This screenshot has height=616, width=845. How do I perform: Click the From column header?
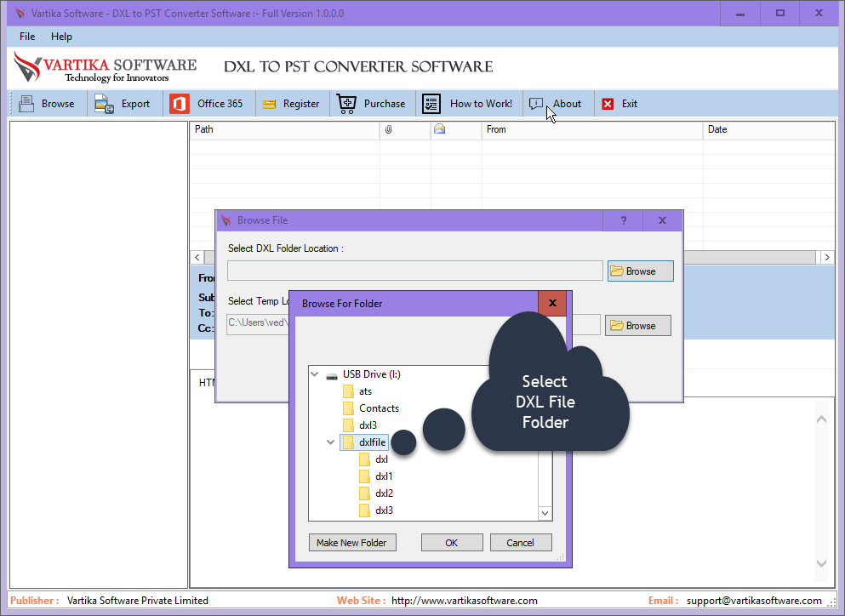[x=592, y=129]
